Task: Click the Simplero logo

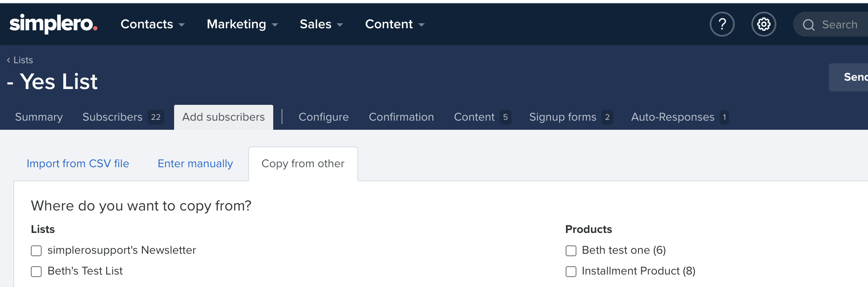Action: click(53, 24)
